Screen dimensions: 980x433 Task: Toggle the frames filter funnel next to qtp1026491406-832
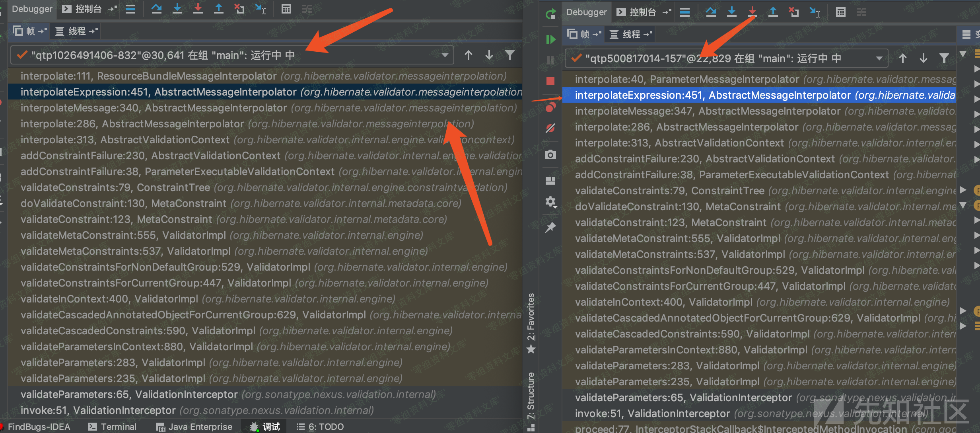[509, 55]
